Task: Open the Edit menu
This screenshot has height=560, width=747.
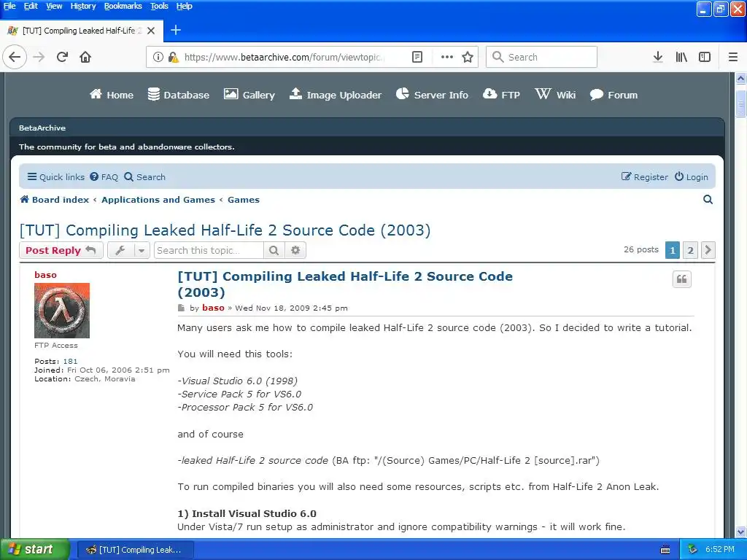Action: click(x=31, y=6)
